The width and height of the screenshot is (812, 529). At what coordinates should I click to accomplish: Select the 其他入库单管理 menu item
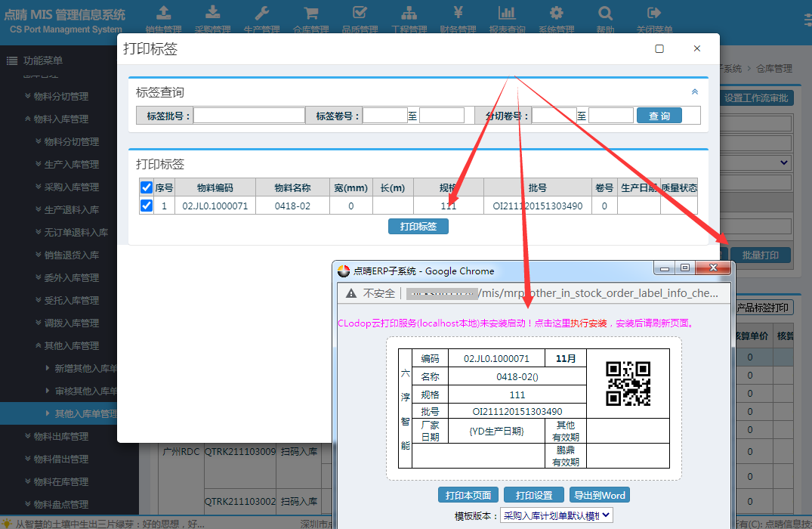point(85,413)
